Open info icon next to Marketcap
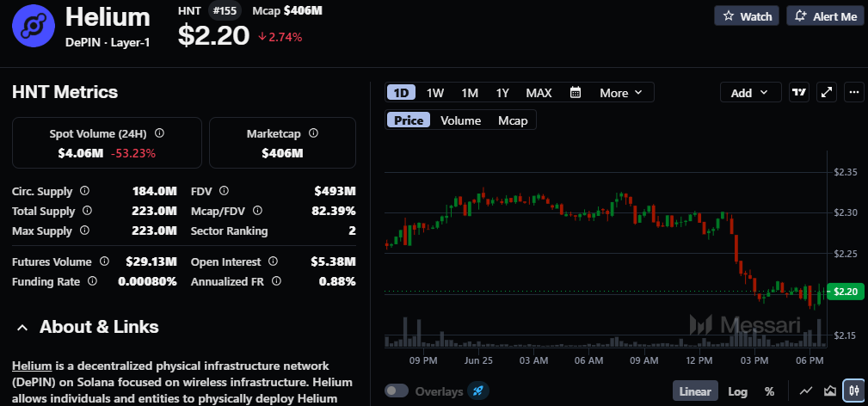This screenshot has width=868, height=406. [313, 133]
